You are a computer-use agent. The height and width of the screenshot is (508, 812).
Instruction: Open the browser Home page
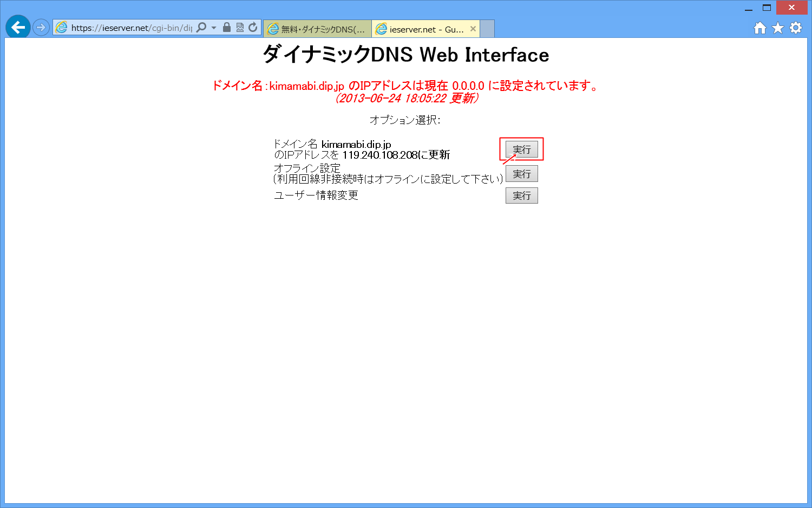tap(759, 27)
